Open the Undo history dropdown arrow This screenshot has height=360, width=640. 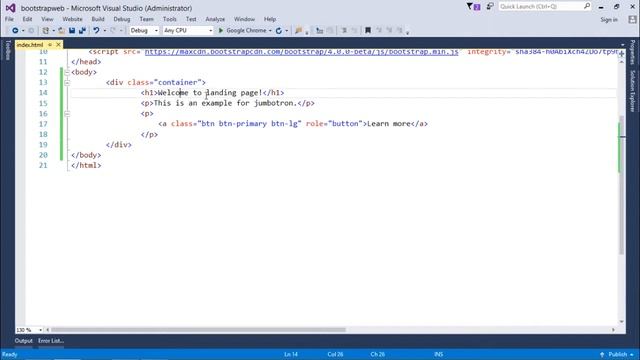click(104, 31)
